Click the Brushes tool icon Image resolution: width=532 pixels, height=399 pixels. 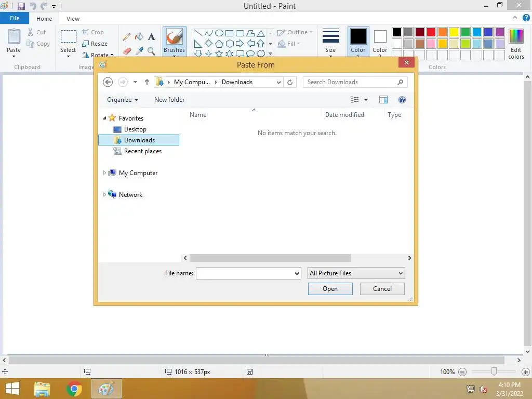click(175, 37)
